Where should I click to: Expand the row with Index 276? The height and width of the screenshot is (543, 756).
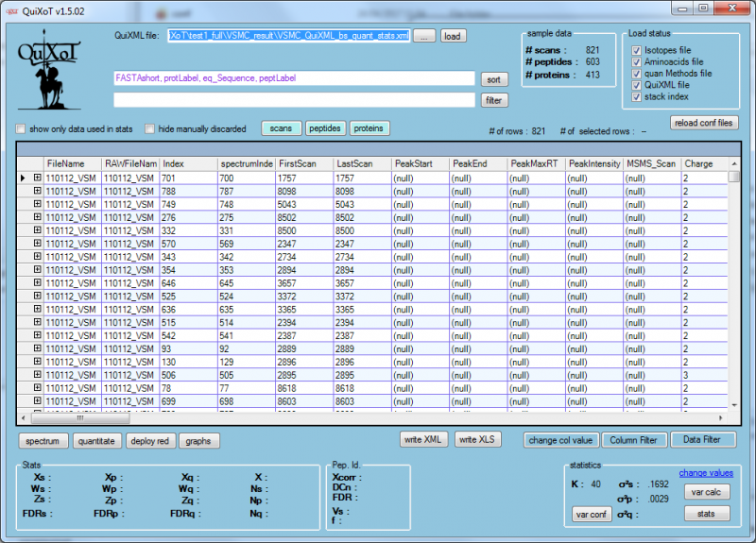pyautogui.click(x=37, y=217)
